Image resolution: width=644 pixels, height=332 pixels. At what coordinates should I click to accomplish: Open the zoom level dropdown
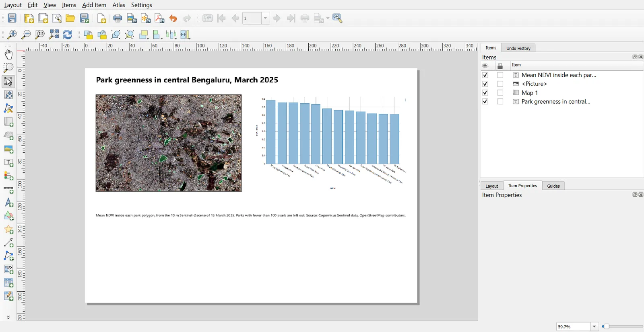594,327
